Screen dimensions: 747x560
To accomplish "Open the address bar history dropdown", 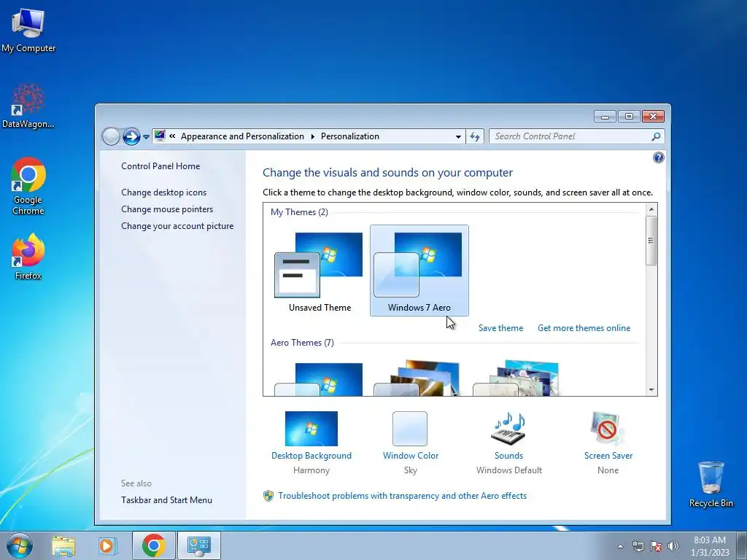I will click(x=458, y=136).
